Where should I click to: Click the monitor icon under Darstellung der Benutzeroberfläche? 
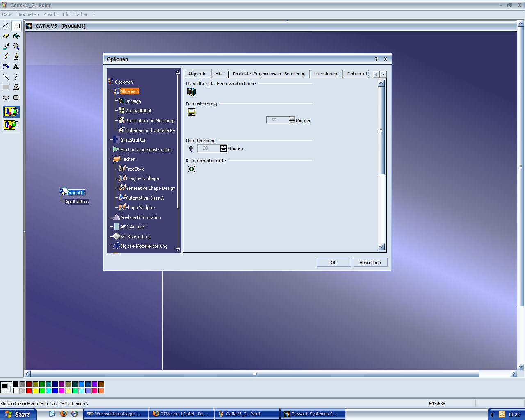(x=192, y=92)
